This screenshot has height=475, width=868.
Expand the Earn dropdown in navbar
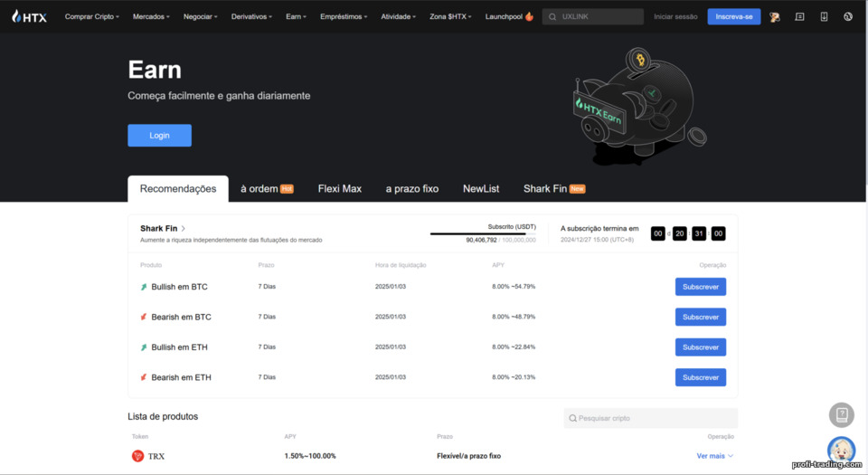click(x=297, y=16)
